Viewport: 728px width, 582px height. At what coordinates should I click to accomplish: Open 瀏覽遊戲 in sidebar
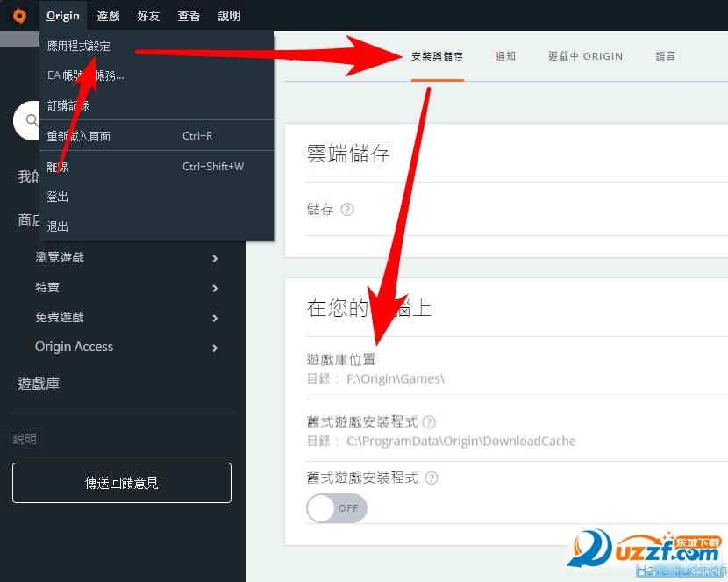point(60,257)
